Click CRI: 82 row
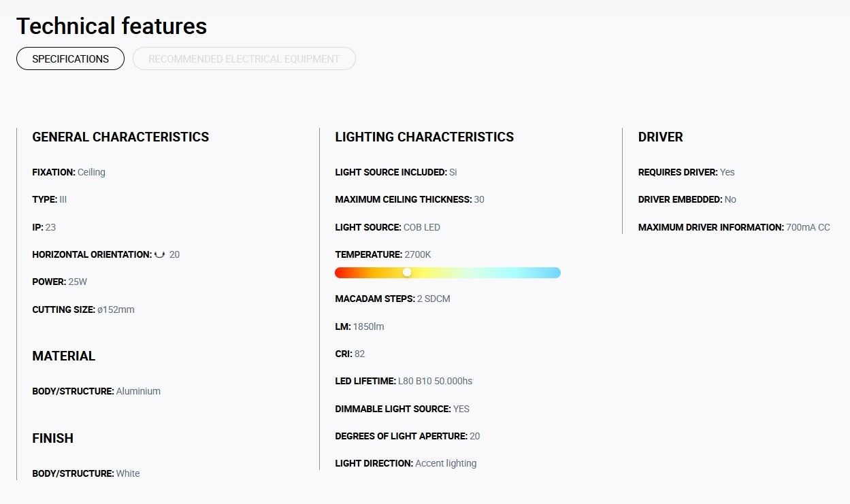Viewport: 850px width, 504px height. point(350,354)
